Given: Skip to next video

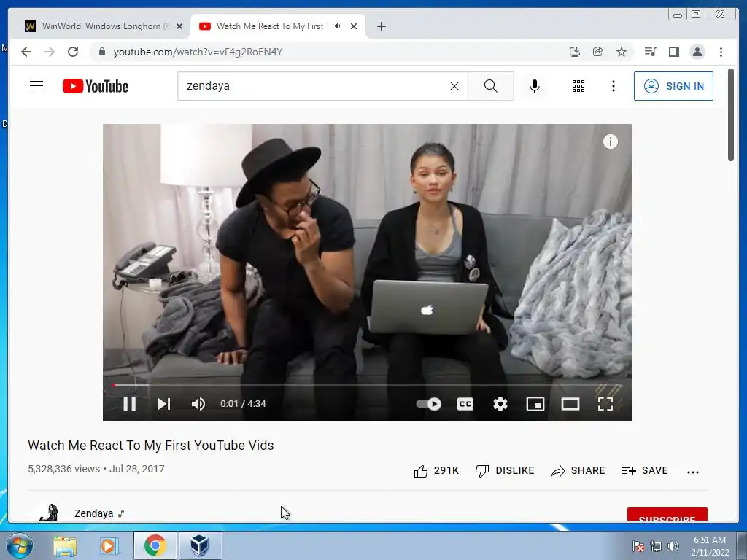Looking at the screenshot, I should (x=164, y=404).
